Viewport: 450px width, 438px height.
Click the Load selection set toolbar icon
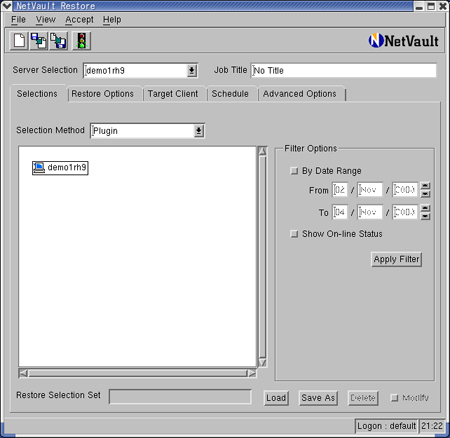(x=39, y=41)
